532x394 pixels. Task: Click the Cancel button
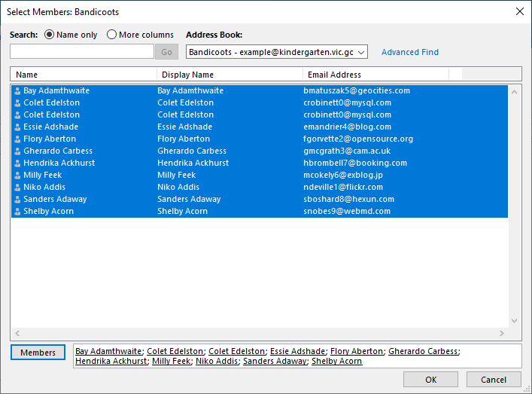click(494, 380)
